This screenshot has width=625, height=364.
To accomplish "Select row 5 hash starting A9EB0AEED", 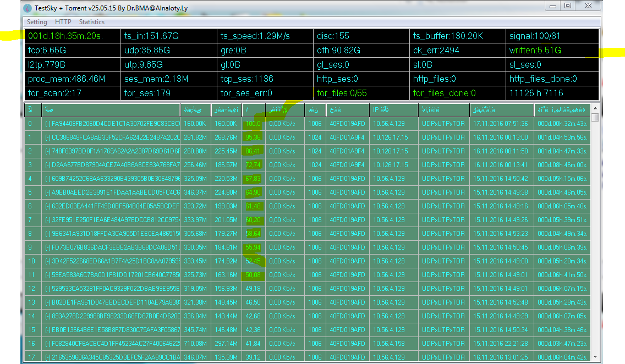I will pos(112,192).
